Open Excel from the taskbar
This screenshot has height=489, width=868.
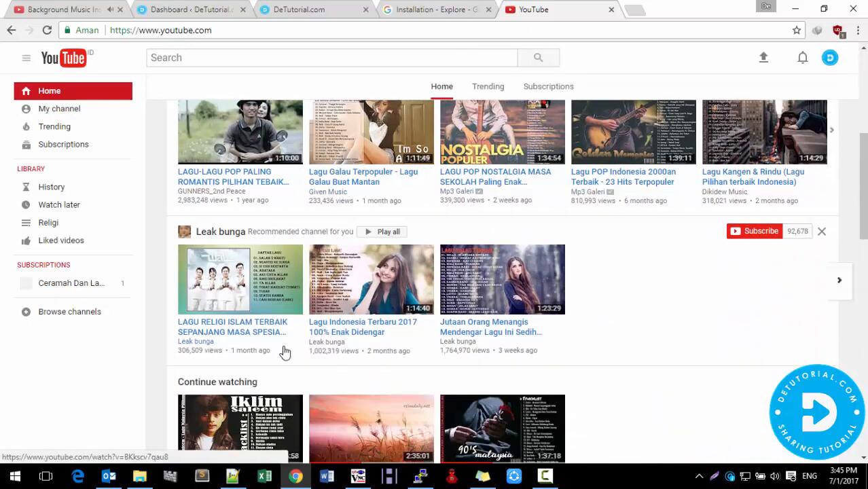click(x=264, y=476)
